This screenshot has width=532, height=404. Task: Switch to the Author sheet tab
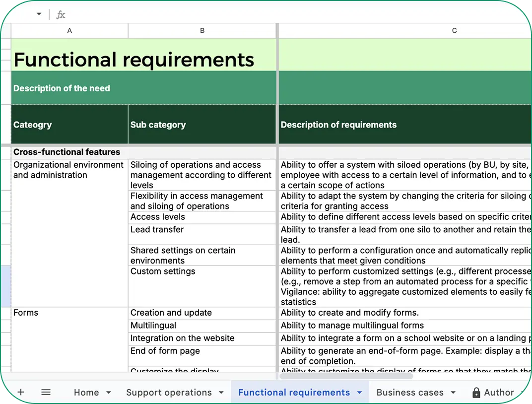[x=499, y=393]
